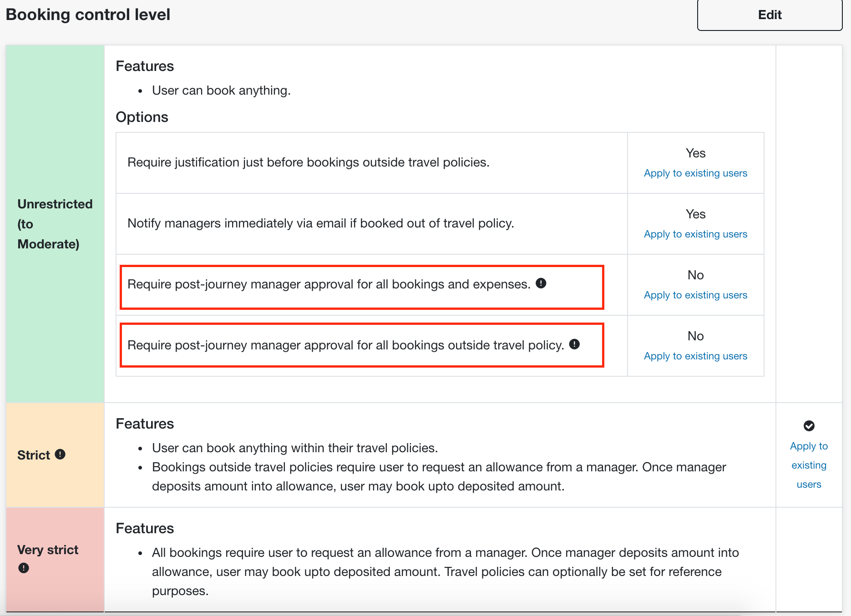The image size is (851, 616).
Task: Click Yes value for notify managers option
Action: click(695, 214)
